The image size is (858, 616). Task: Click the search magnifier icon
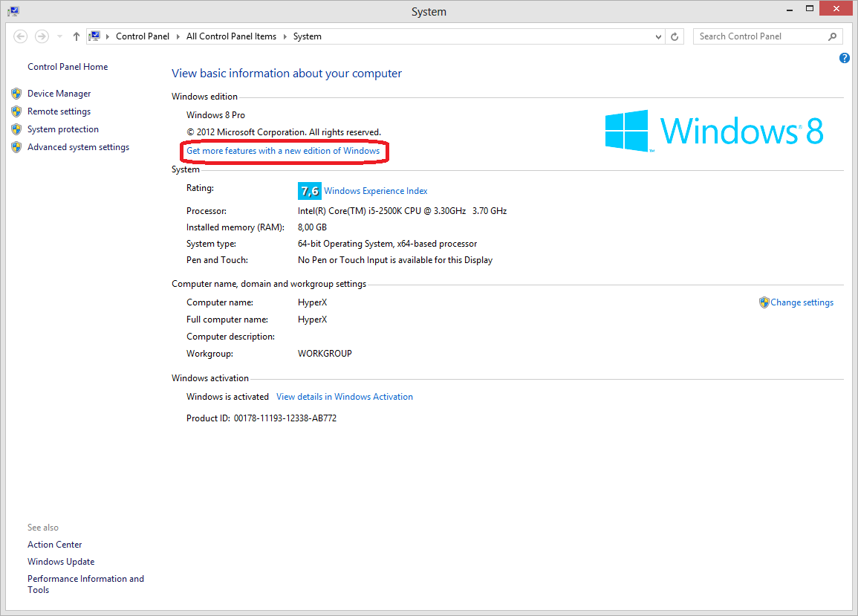click(x=832, y=36)
